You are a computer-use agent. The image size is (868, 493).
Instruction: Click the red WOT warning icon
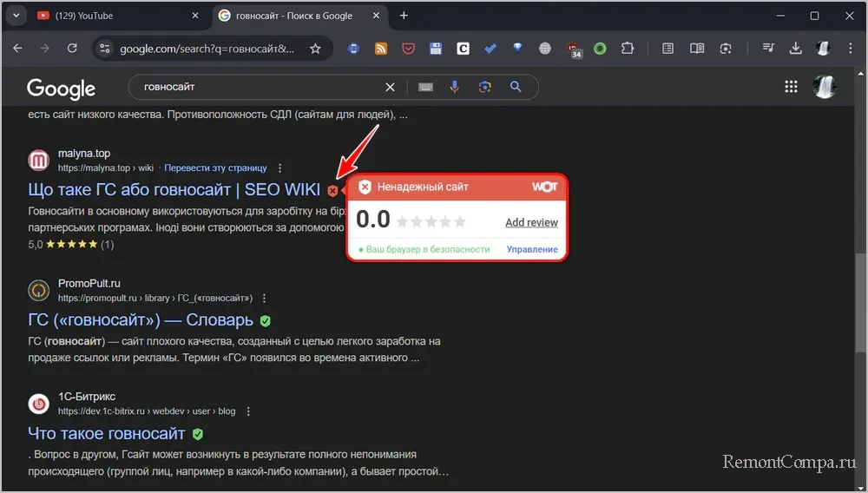tap(332, 190)
